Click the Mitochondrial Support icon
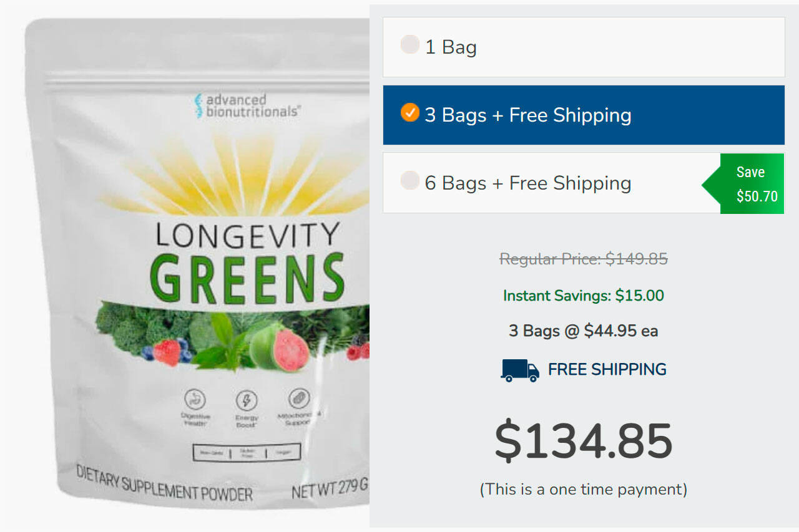This screenshot has height=532, width=799. pos(298,399)
